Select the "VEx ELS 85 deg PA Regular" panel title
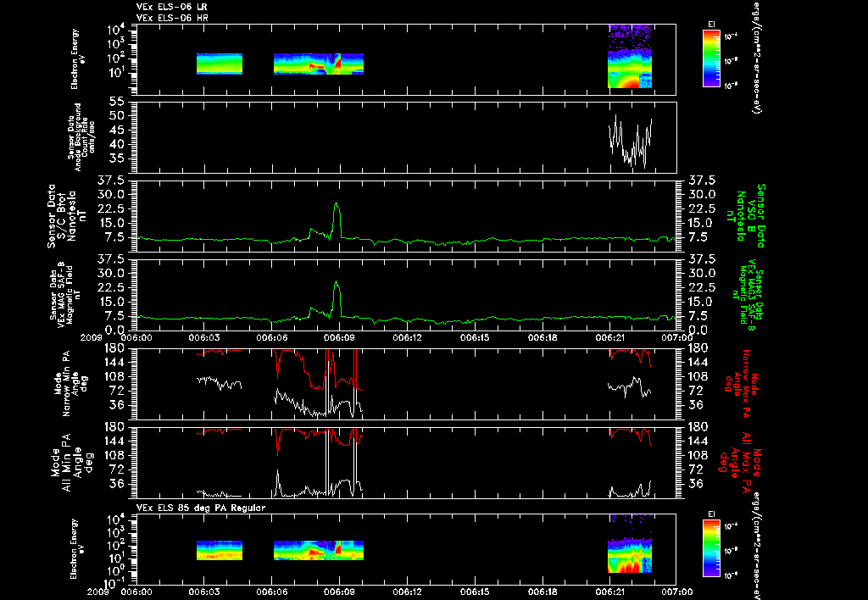This screenshot has height=600, width=868. coord(200,508)
